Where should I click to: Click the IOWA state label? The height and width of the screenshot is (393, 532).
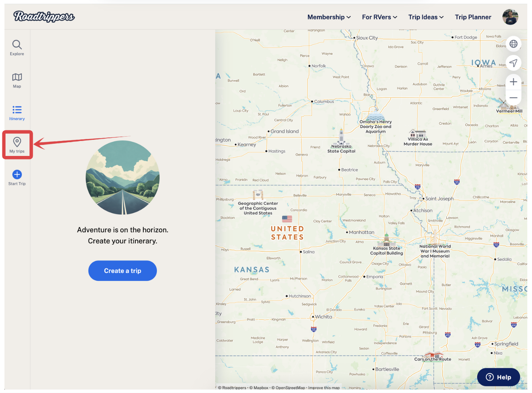pyautogui.click(x=484, y=62)
